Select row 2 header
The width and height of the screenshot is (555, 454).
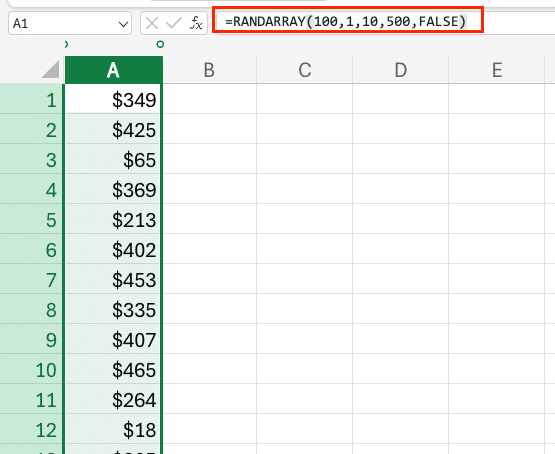[x=32, y=129]
